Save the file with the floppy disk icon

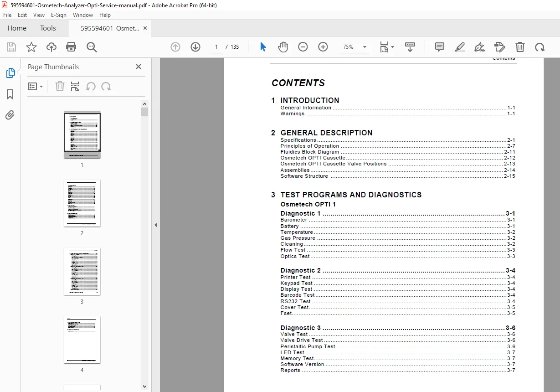11,47
